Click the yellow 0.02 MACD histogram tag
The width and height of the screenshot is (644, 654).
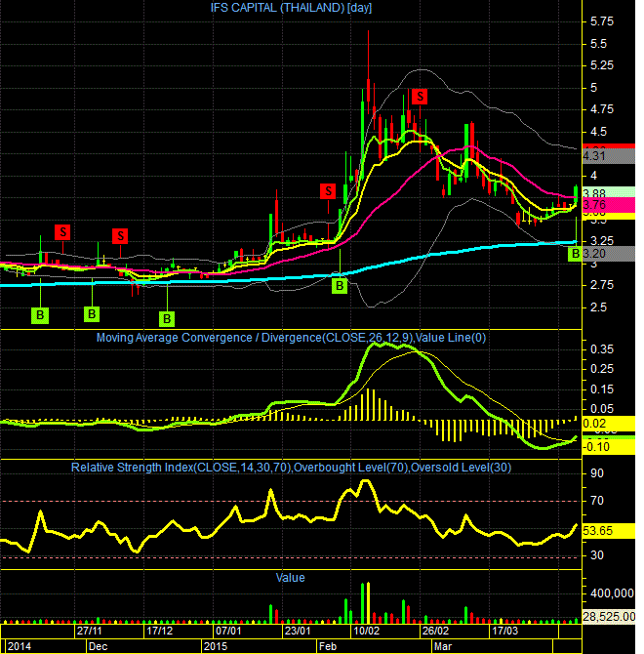point(608,424)
